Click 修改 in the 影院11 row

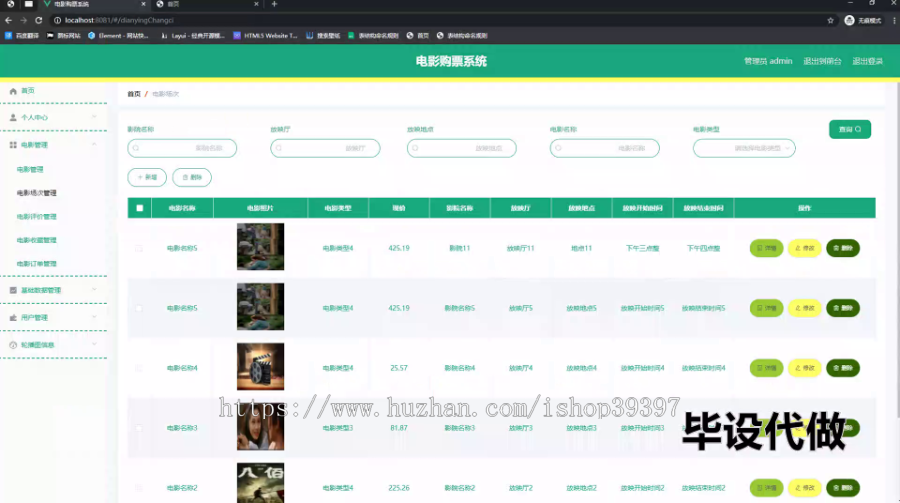point(805,248)
